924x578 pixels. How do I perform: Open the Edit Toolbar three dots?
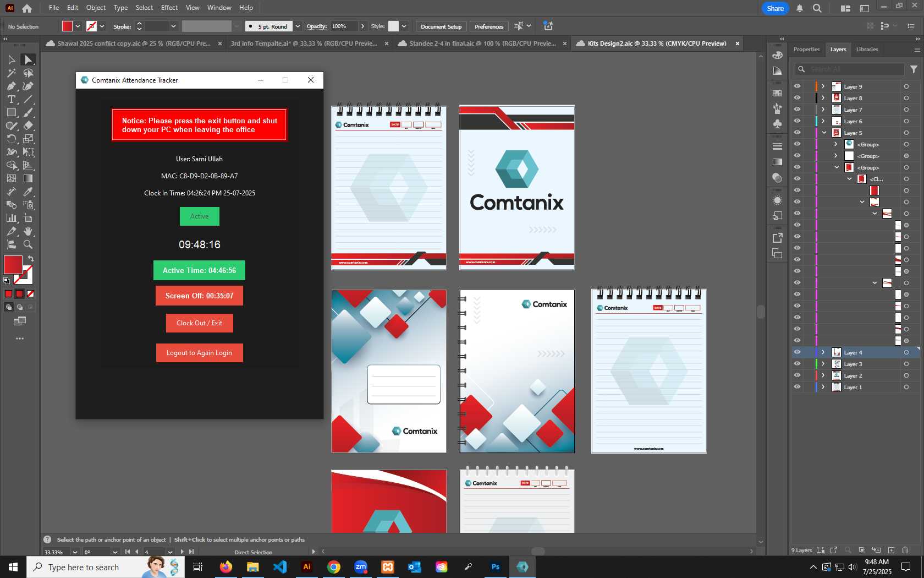20,339
